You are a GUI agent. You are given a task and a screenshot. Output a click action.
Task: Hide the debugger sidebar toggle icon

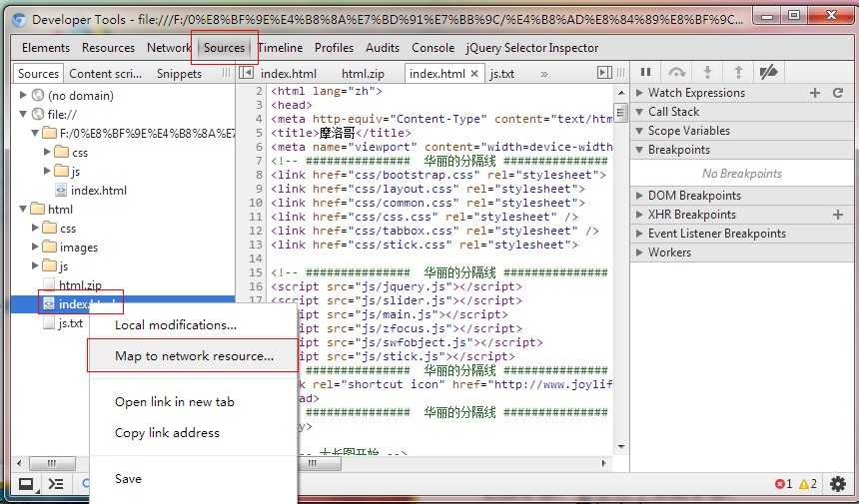(x=604, y=73)
